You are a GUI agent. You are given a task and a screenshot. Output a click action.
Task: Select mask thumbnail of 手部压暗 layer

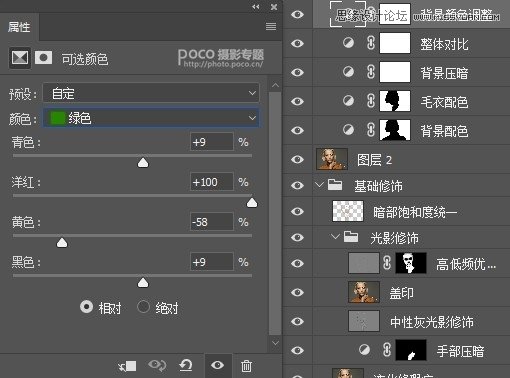(411, 350)
